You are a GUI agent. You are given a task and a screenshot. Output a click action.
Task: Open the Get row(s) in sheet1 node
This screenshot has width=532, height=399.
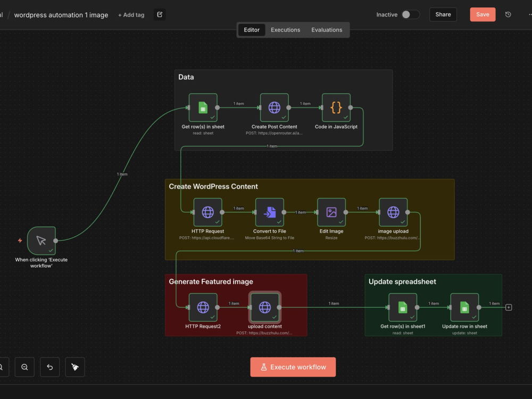pos(402,307)
